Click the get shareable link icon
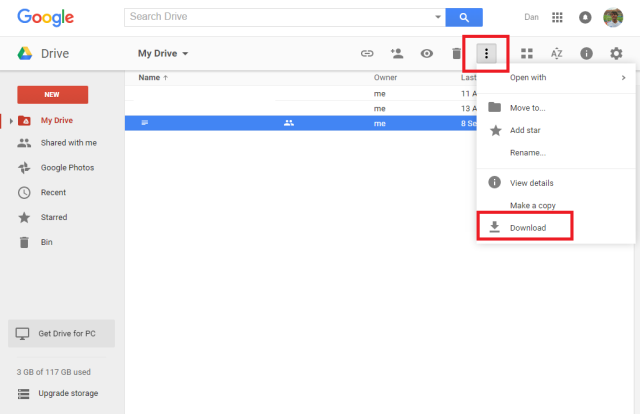The width and height of the screenshot is (640, 414). pos(367,53)
